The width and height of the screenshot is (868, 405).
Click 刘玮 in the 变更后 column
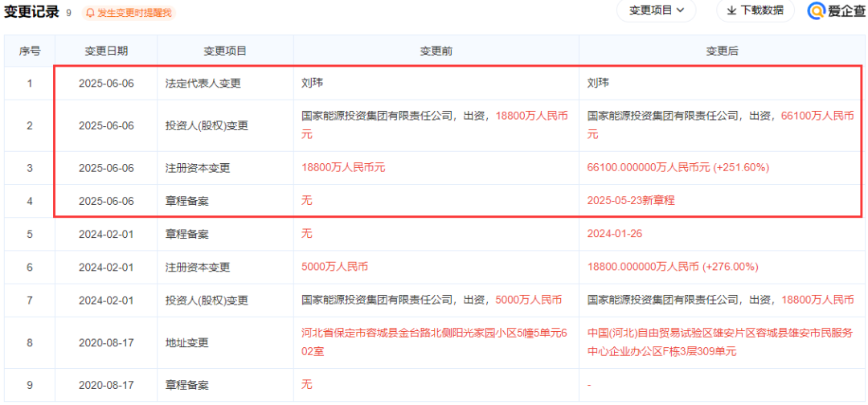[x=598, y=83]
